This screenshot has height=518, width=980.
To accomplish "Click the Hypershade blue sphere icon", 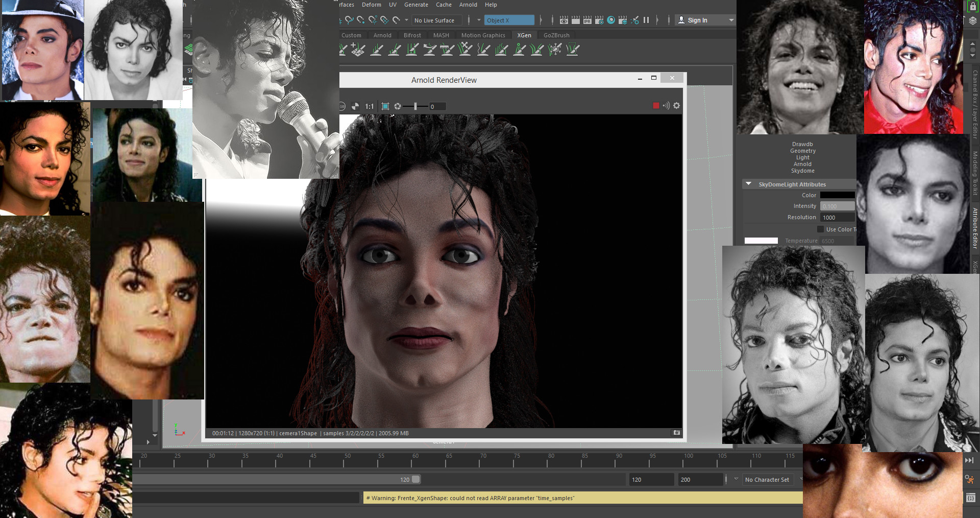I will tap(611, 20).
